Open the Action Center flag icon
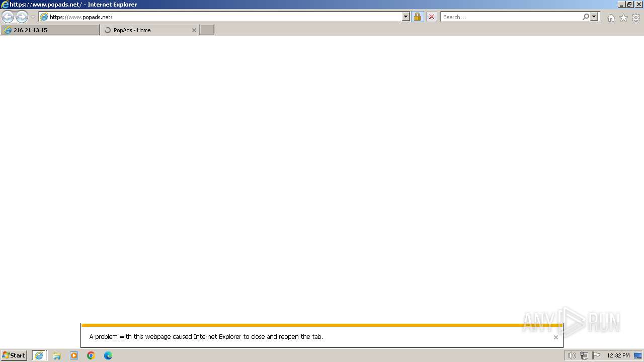 (596, 355)
